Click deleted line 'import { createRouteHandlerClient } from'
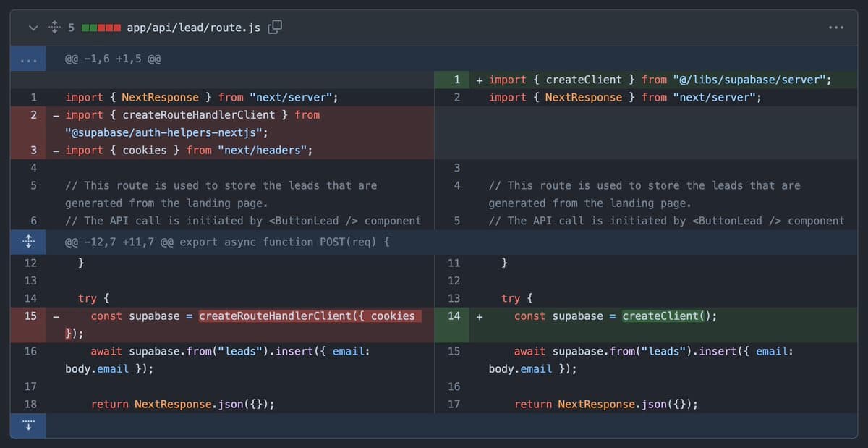Viewport: 868px width, 448px height. point(192,115)
